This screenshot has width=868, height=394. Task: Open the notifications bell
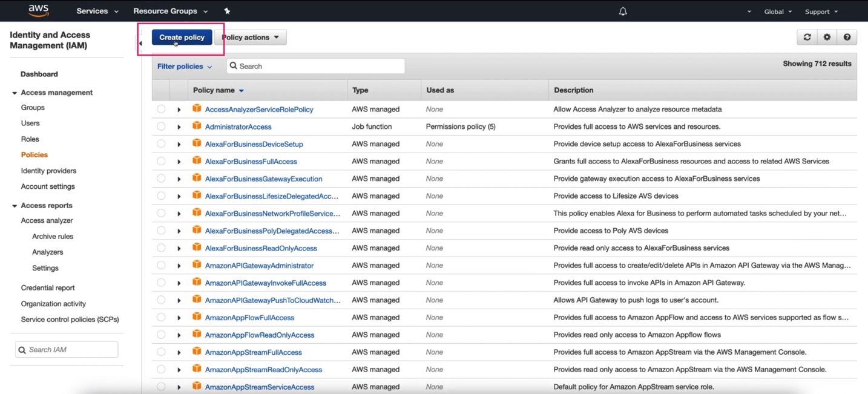click(x=623, y=11)
